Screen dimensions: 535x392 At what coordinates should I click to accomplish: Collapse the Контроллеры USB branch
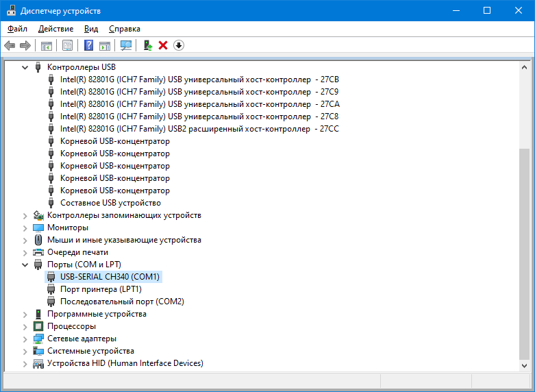25,67
